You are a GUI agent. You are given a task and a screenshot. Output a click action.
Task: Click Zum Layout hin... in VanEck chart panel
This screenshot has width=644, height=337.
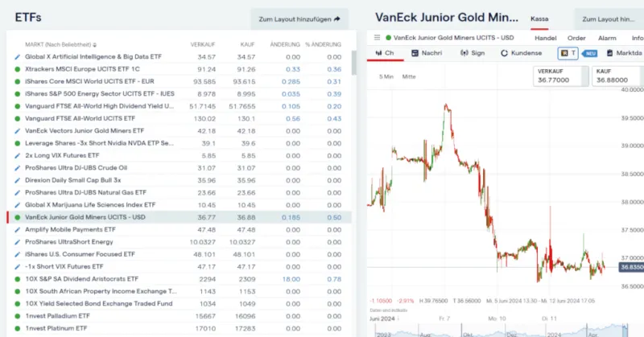click(609, 18)
